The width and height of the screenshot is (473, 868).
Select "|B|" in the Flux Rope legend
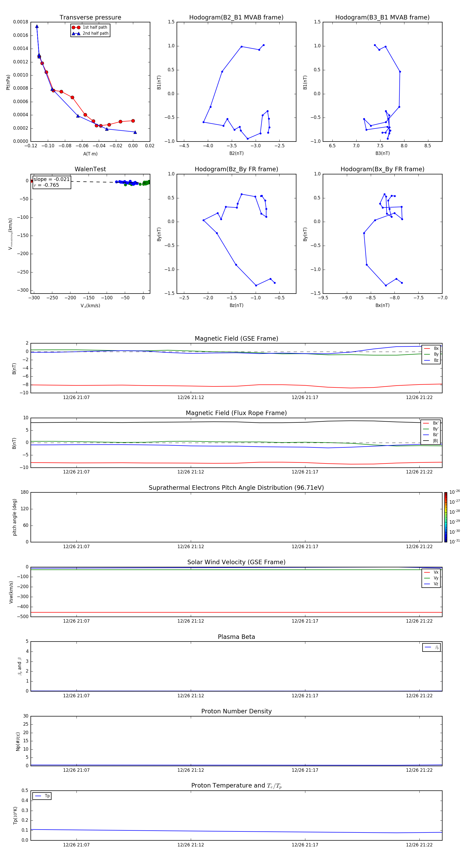(431, 441)
